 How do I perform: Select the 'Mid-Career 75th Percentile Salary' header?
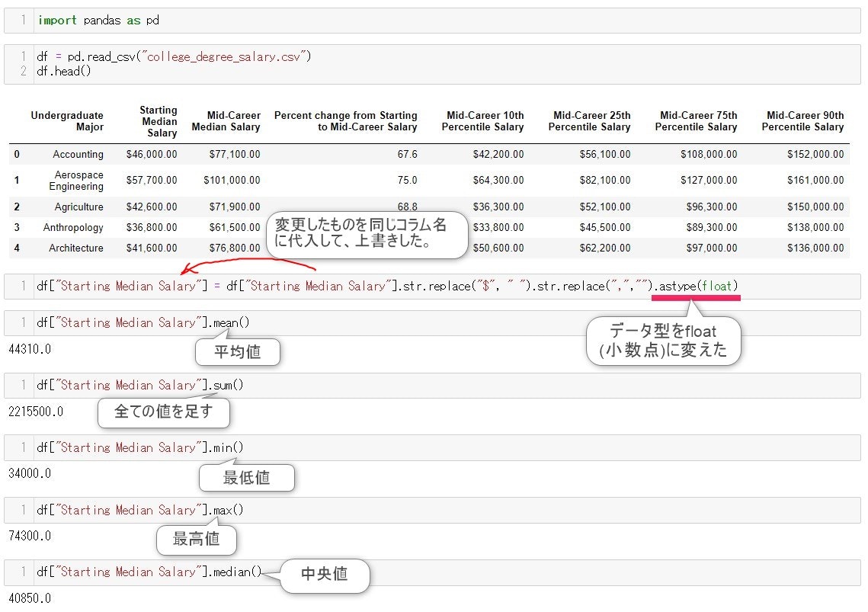point(697,120)
